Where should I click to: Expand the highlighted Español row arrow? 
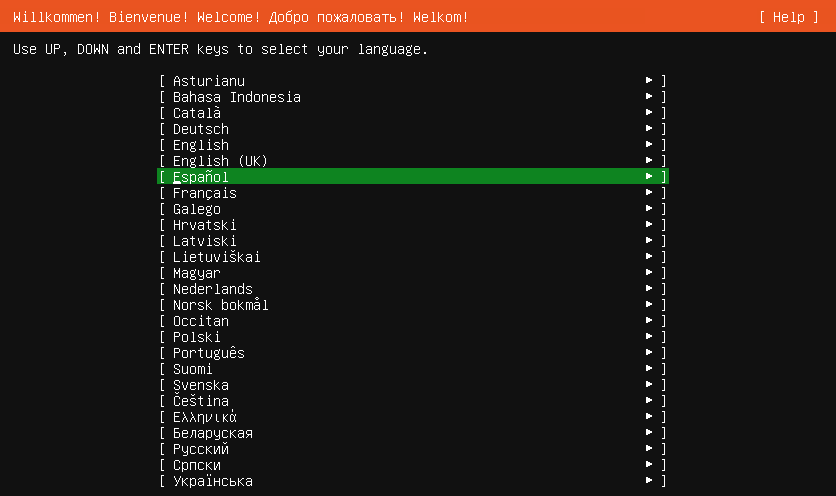pyautogui.click(x=649, y=176)
